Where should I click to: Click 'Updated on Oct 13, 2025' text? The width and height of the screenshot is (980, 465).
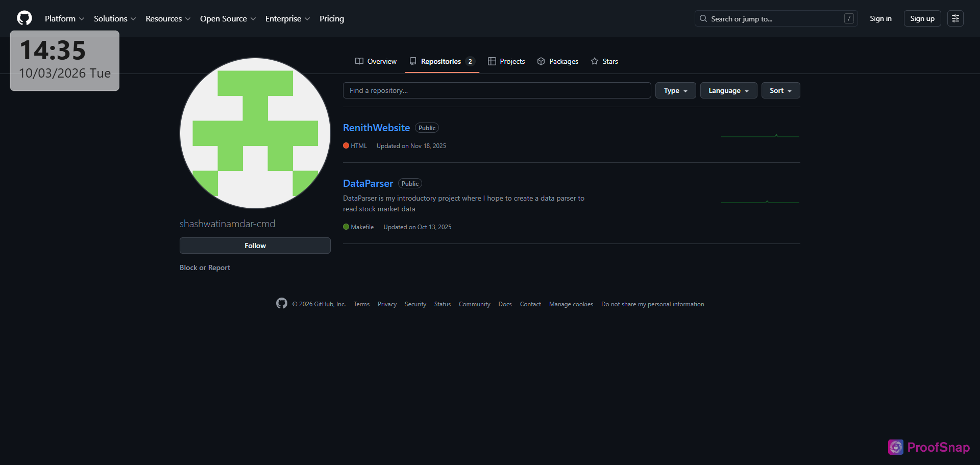coord(418,227)
